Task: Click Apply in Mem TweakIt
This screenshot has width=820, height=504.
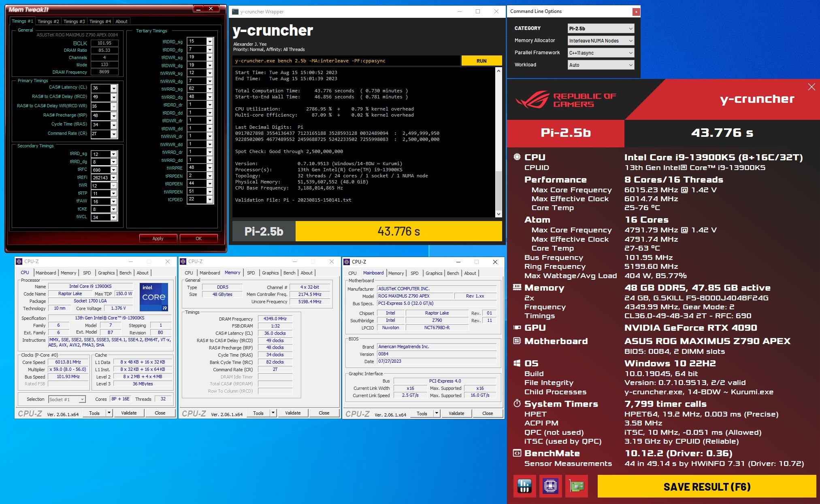Action: tap(158, 238)
